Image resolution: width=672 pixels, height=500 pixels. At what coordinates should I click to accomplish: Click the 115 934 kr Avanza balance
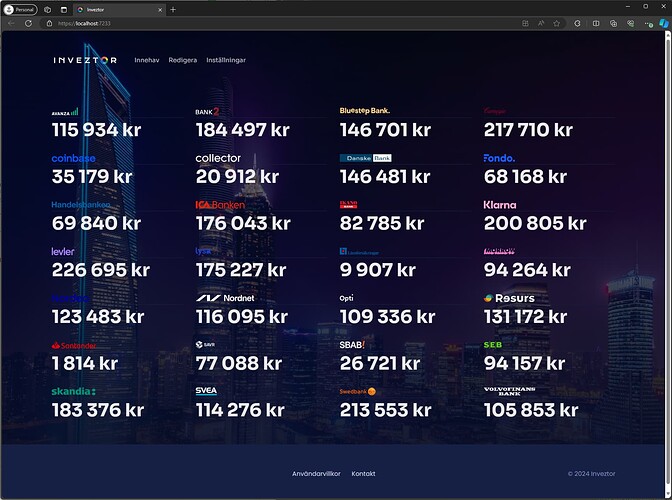coord(96,130)
